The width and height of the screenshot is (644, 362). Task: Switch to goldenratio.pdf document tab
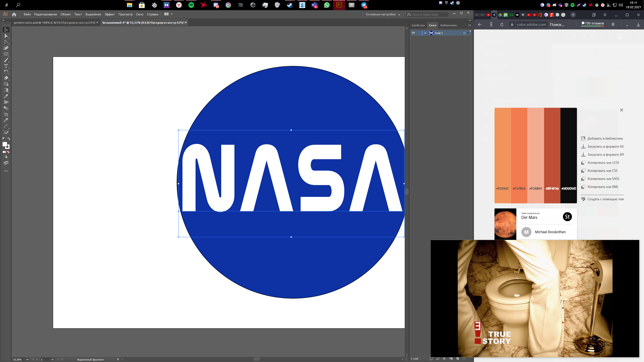click(54, 23)
